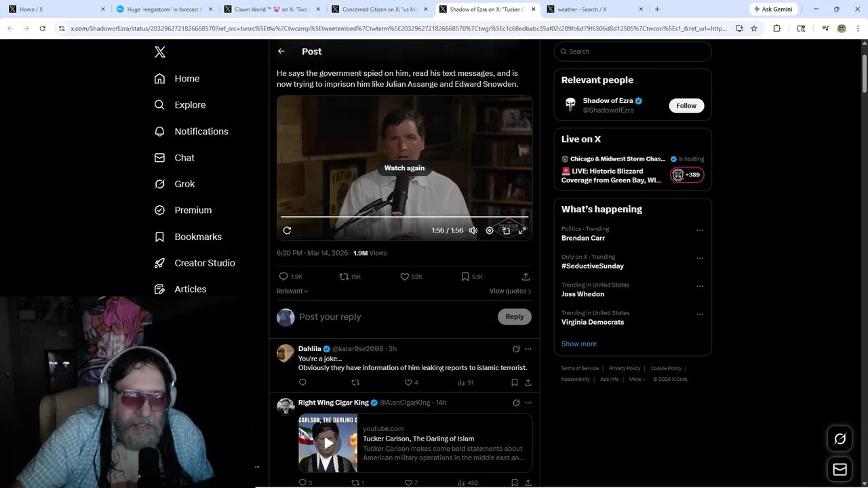This screenshot has width=868, height=488.
Task: View analytics showing 31 on Dahlila's reply
Action: tap(465, 382)
